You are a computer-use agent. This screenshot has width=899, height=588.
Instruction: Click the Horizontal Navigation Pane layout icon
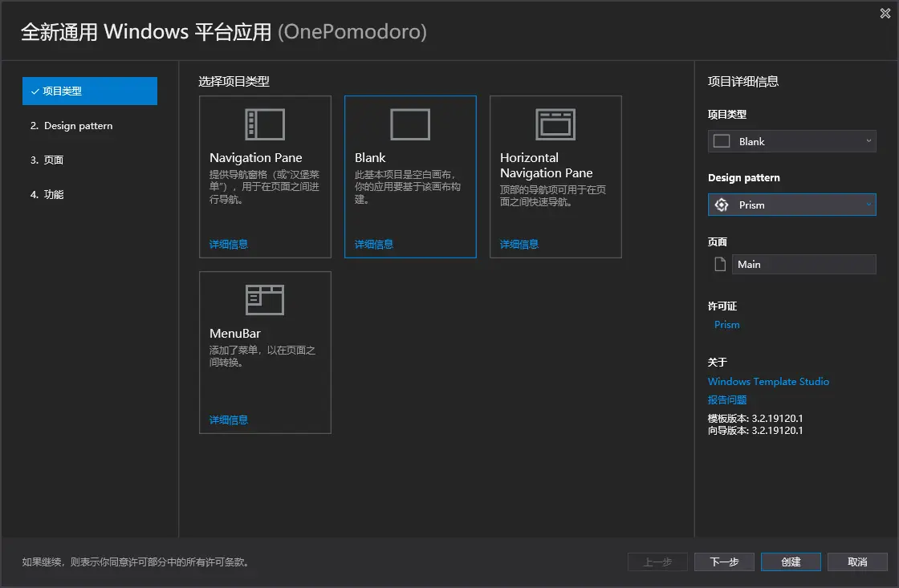point(555,124)
